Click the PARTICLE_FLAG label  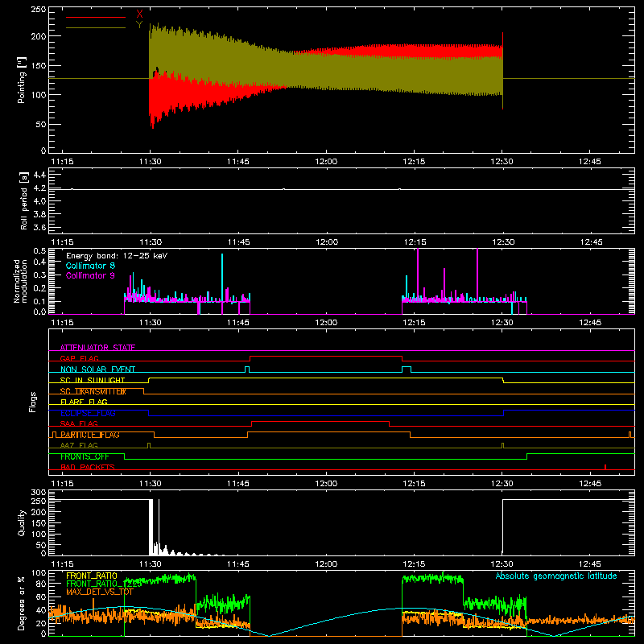click(90, 435)
